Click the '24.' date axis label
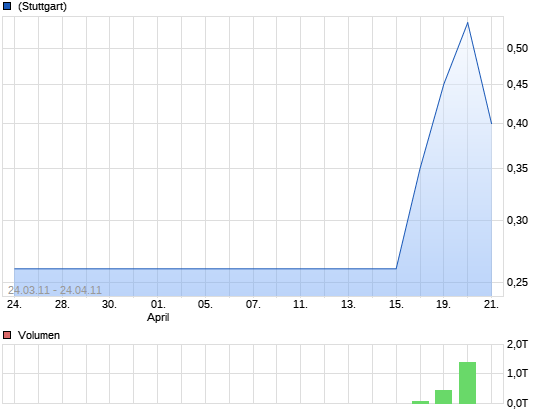545x413 pixels. click(x=14, y=304)
